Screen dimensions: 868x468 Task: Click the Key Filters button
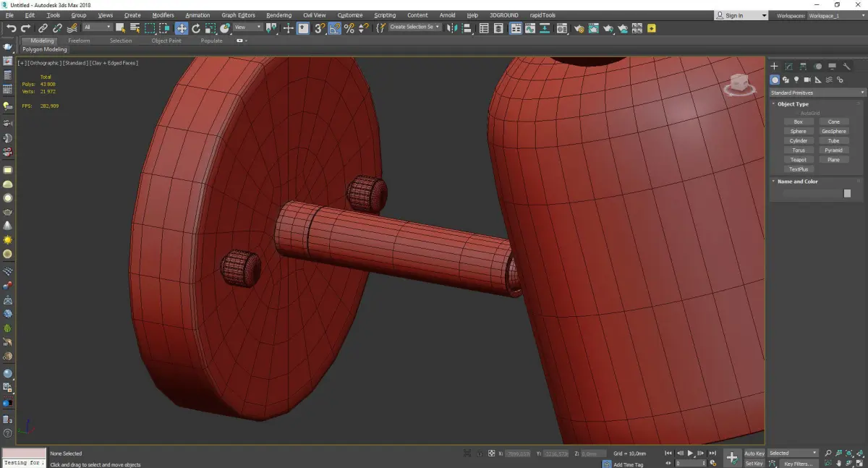coord(798,464)
